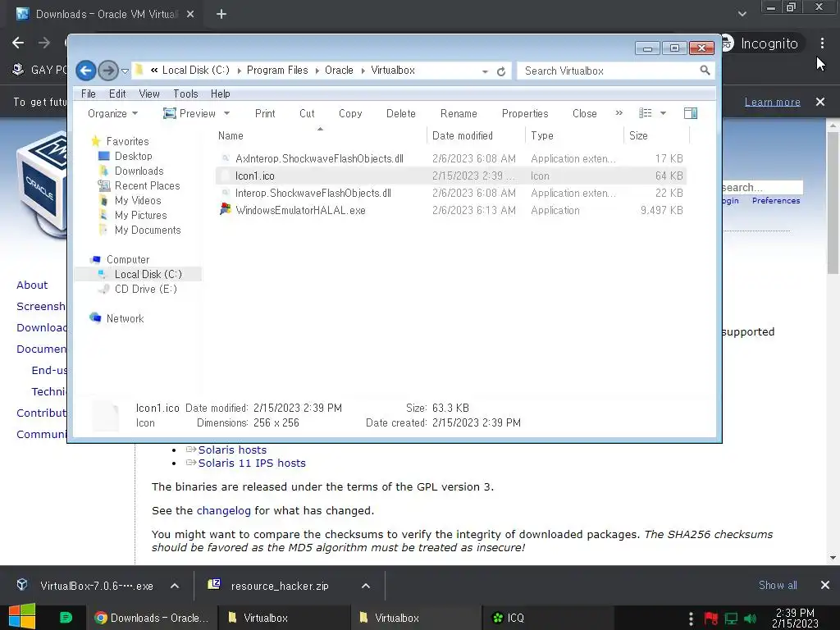Viewport: 840px width, 630px height.
Task: Open the Edit menu
Action: pos(117,94)
